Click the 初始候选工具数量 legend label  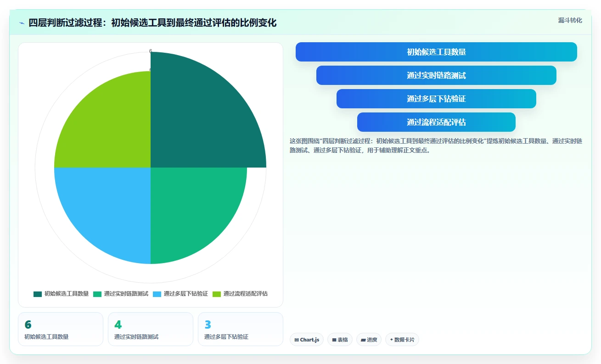click(67, 294)
